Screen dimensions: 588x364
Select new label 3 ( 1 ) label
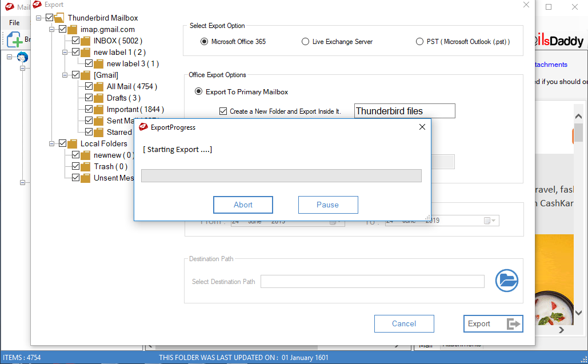(133, 64)
